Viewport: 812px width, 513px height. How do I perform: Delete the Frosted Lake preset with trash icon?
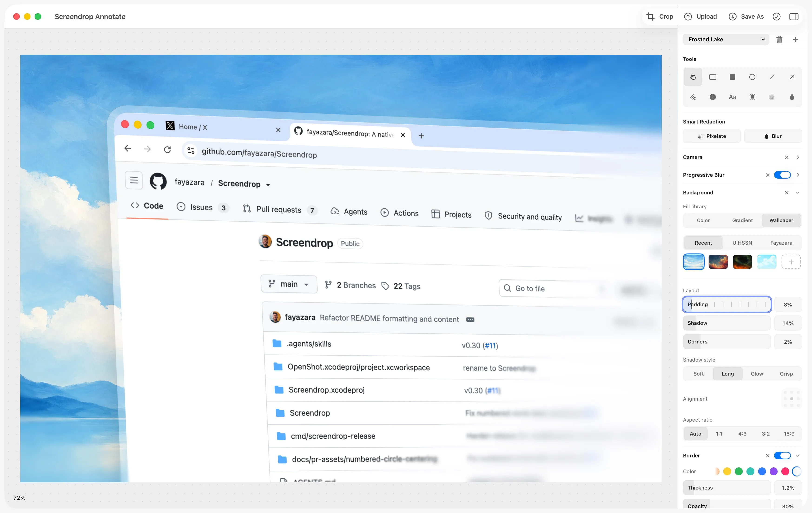(779, 40)
